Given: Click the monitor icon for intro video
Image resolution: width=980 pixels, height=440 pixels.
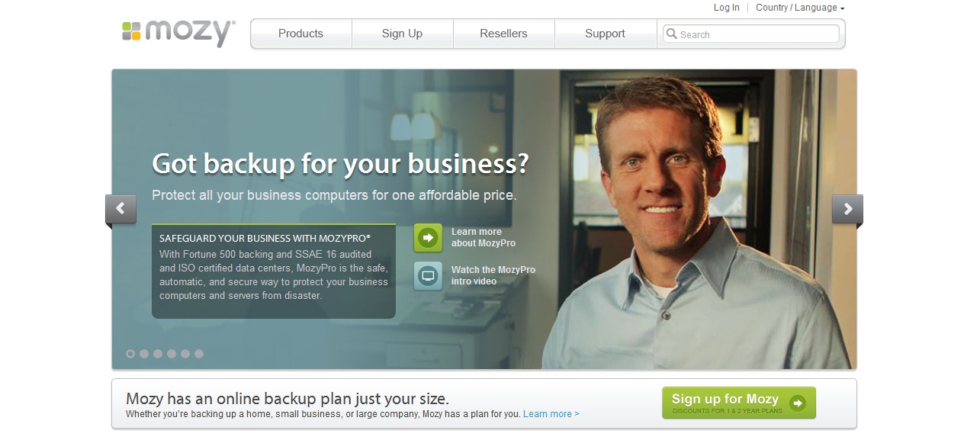Looking at the screenshot, I should click(x=428, y=275).
